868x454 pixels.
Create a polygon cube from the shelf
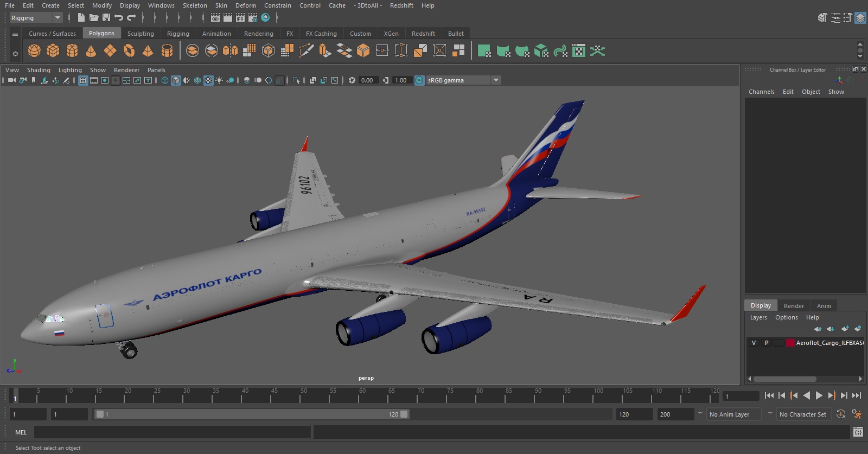pos(53,51)
